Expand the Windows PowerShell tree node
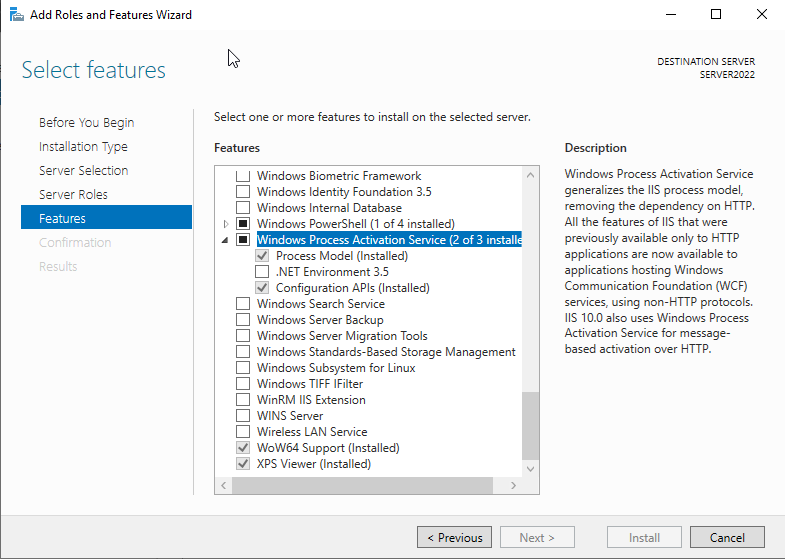The height and width of the screenshot is (559, 785). pyautogui.click(x=226, y=224)
